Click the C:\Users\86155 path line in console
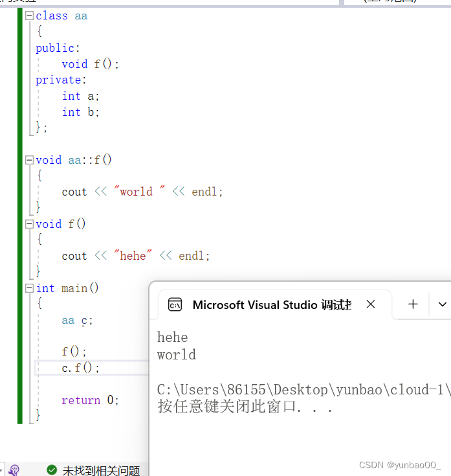Image resolution: width=451 pixels, height=476 pixels. [304, 390]
